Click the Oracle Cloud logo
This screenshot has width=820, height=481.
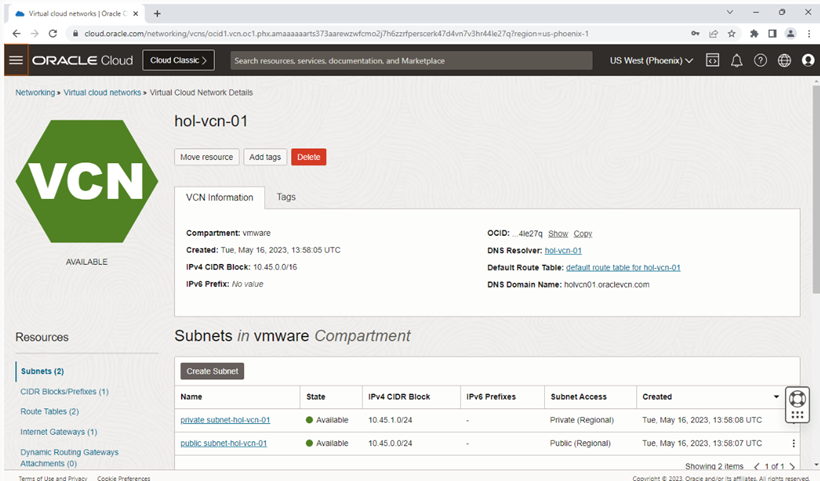tap(83, 61)
